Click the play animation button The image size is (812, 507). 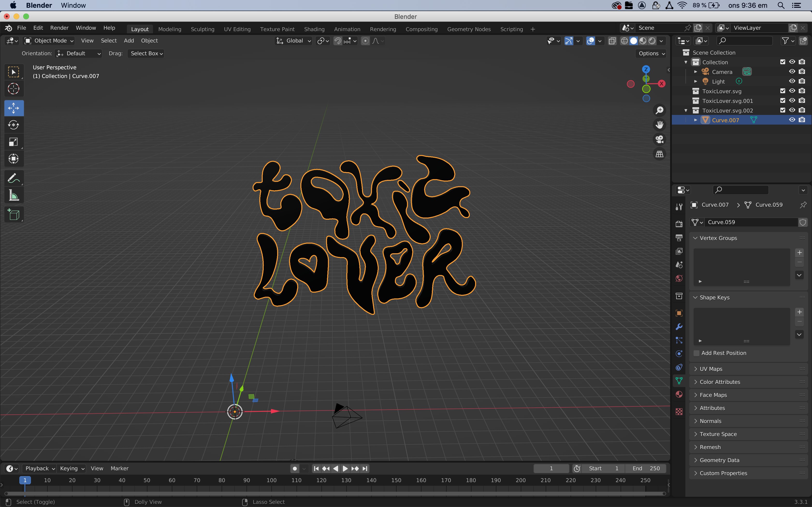pos(345,468)
